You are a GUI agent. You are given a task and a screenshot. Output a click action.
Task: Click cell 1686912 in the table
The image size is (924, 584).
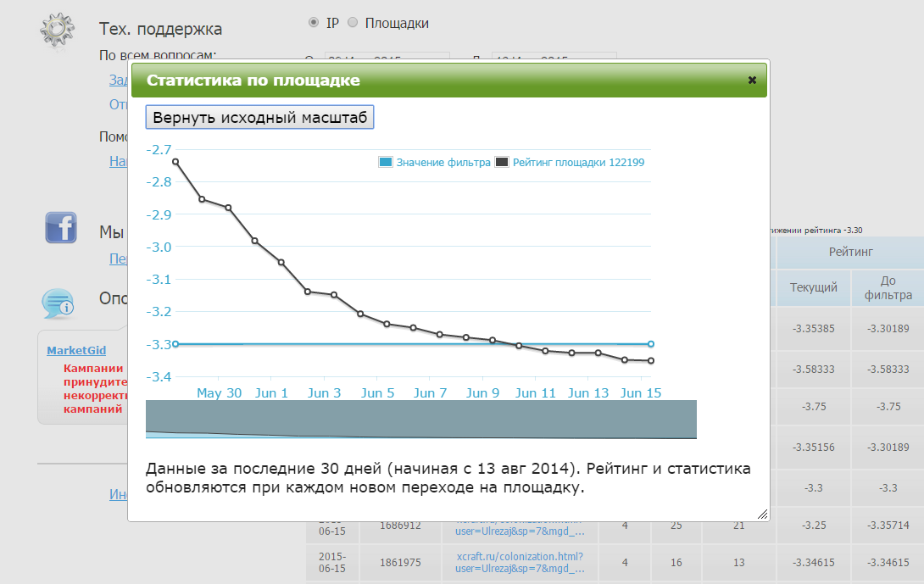(x=400, y=525)
